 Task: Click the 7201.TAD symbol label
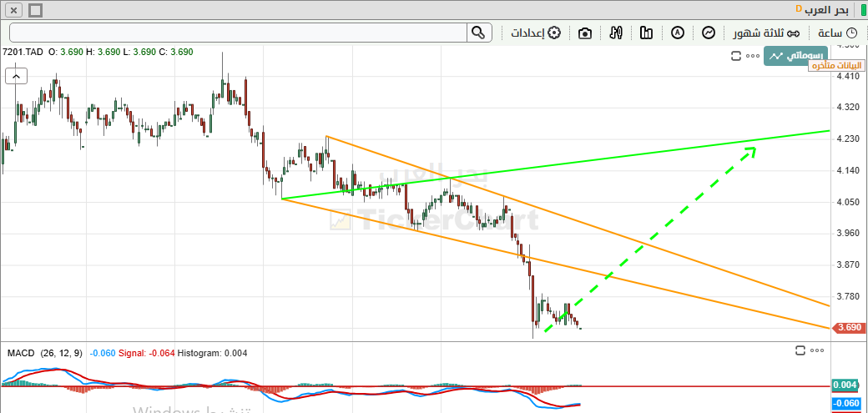(23, 52)
